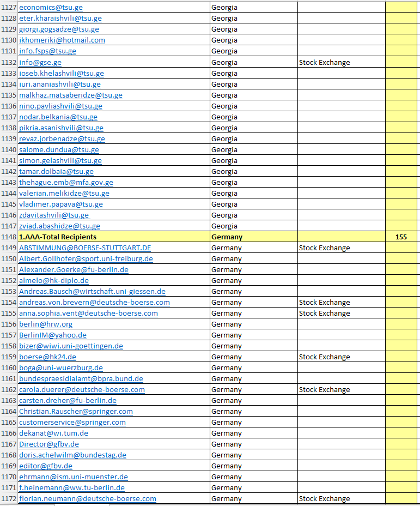Screen dimensions: 420x506
Task: Open the Christian.Rauscher@springer.com link
Action: pos(76,412)
